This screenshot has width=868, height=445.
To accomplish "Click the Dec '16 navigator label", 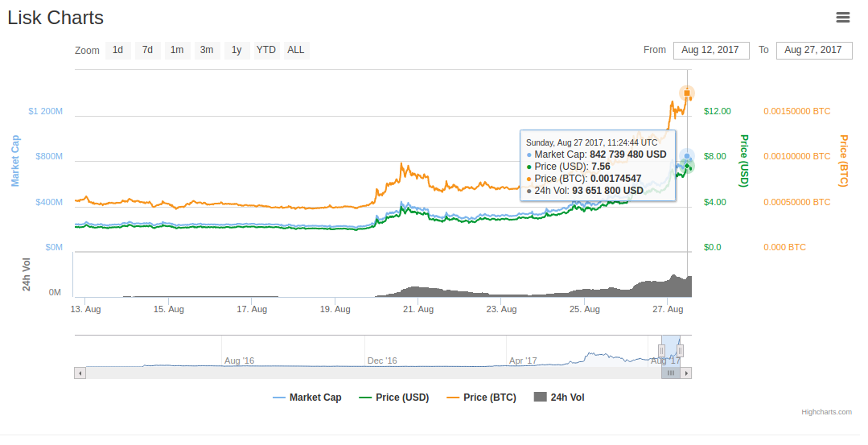I will pyautogui.click(x=382, y=361).
